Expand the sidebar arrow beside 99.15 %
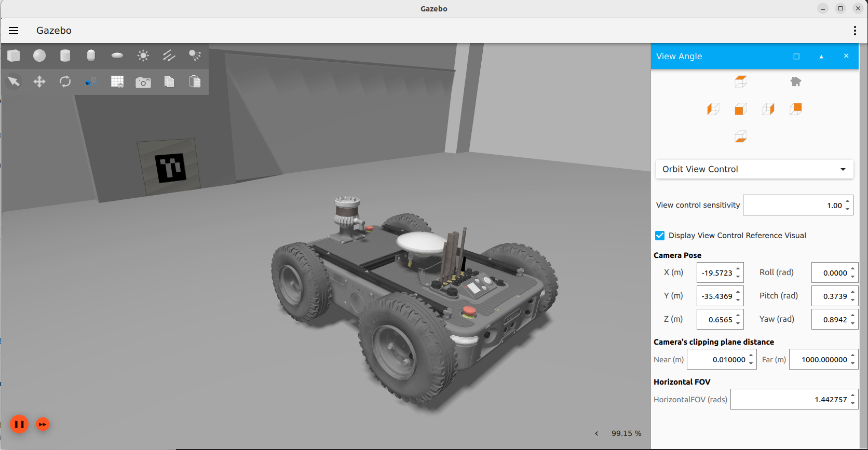This screenshot has height=450, width=868. (596, 433)
